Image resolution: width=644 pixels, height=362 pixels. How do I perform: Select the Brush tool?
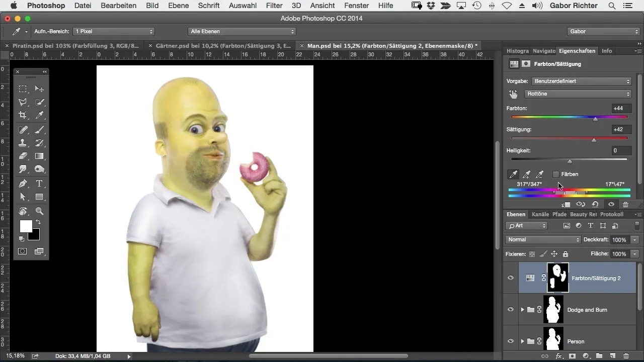(x=39, y=130)
